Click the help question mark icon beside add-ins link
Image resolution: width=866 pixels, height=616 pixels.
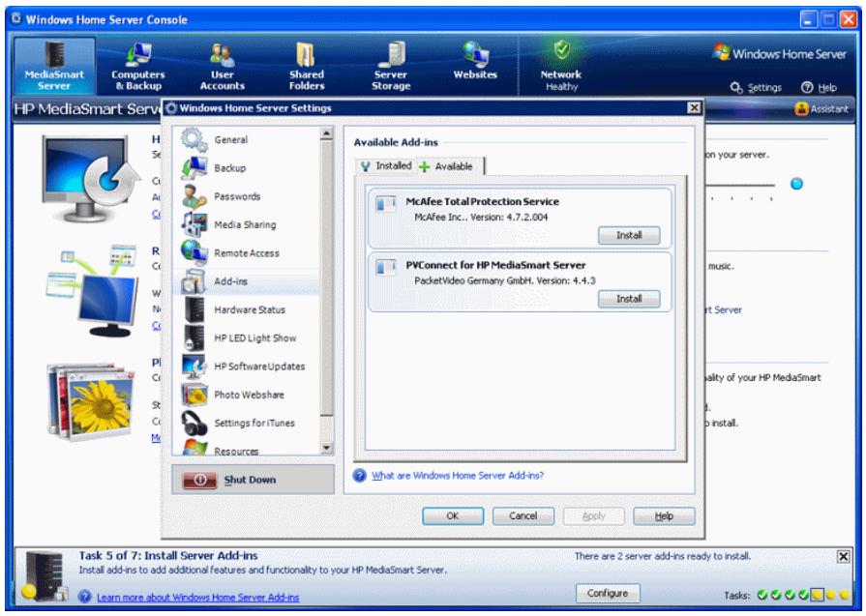[x=360, y=475]
